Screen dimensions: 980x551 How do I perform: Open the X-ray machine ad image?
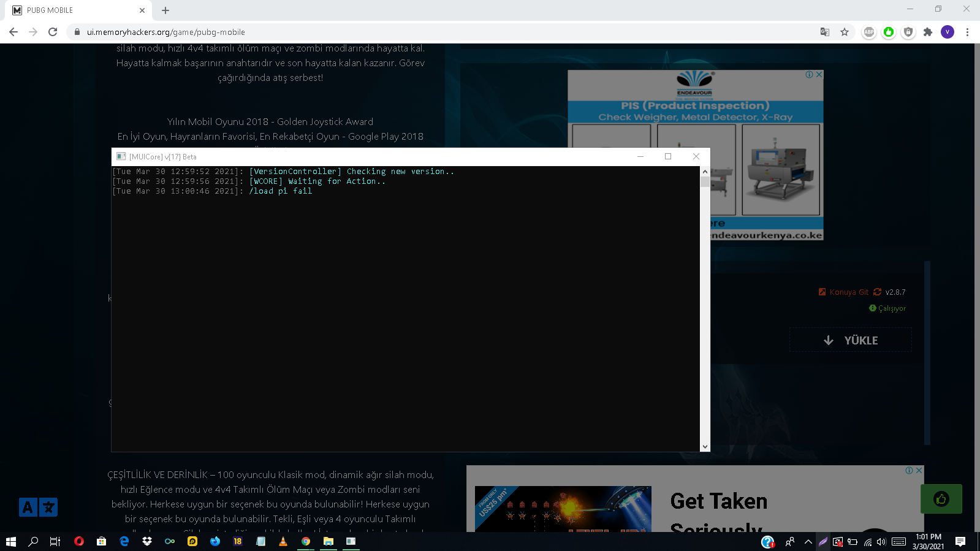(781, 169)
